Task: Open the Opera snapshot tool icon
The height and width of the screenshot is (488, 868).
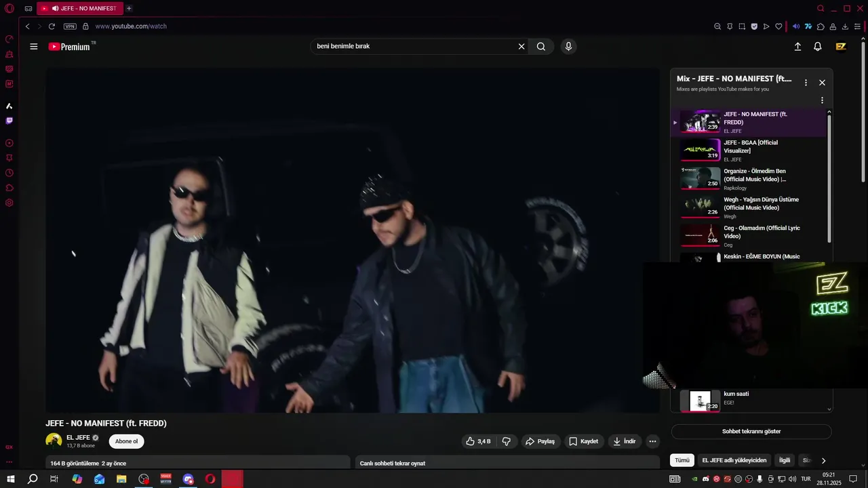Action: pos(742,26)
